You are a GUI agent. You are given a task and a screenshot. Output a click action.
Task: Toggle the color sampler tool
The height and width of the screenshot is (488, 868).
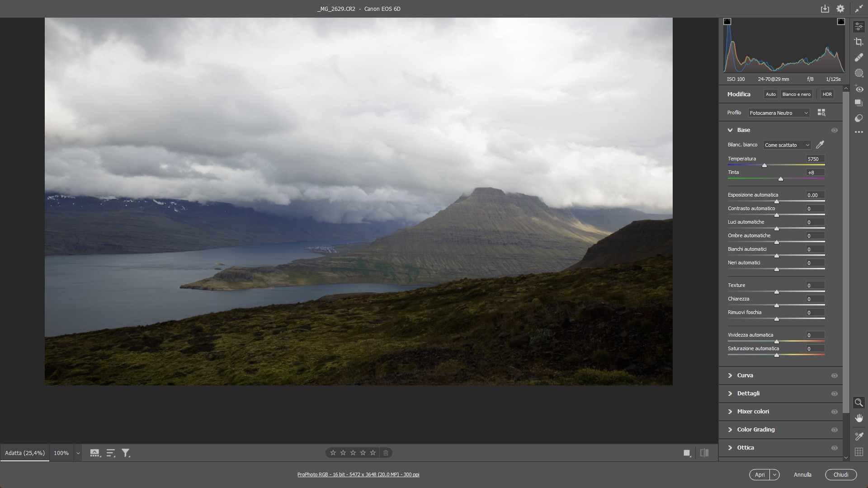(859, 436)
